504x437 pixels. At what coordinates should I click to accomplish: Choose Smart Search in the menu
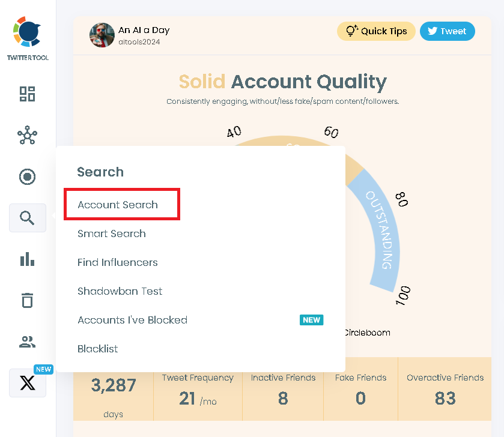(111, 234)
